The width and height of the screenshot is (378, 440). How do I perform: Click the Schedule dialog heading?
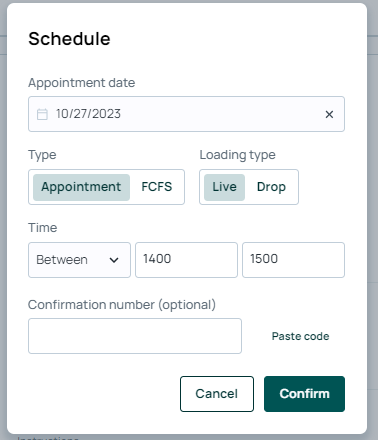(69, 39)
